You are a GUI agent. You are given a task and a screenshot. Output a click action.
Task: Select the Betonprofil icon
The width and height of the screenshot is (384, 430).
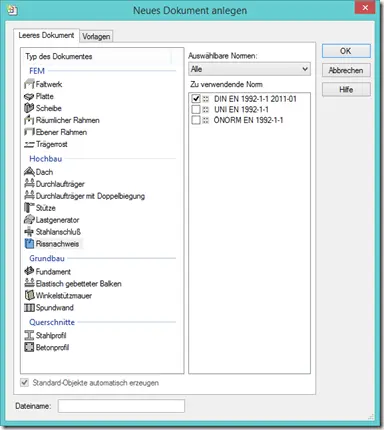pos(29,347)
